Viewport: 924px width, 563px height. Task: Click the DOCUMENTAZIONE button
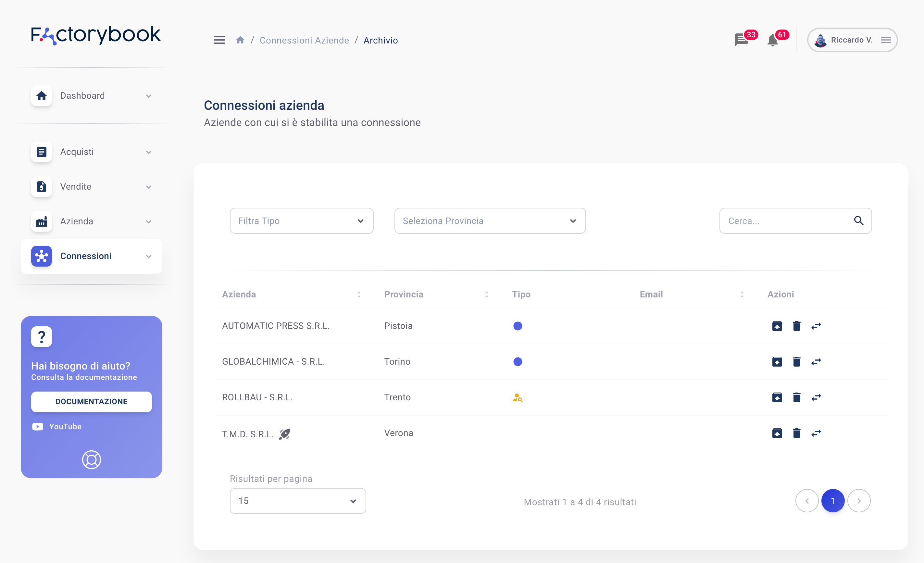coord(91,401)
